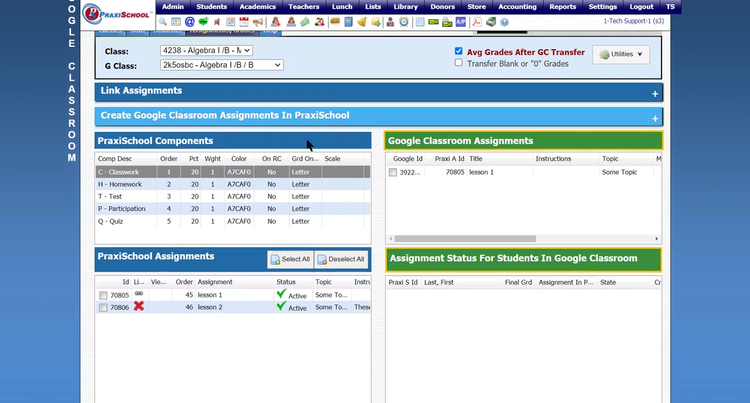Select the P - Participation component row
This screenshot has width=750, height=403.
click(x=233, y=209)
